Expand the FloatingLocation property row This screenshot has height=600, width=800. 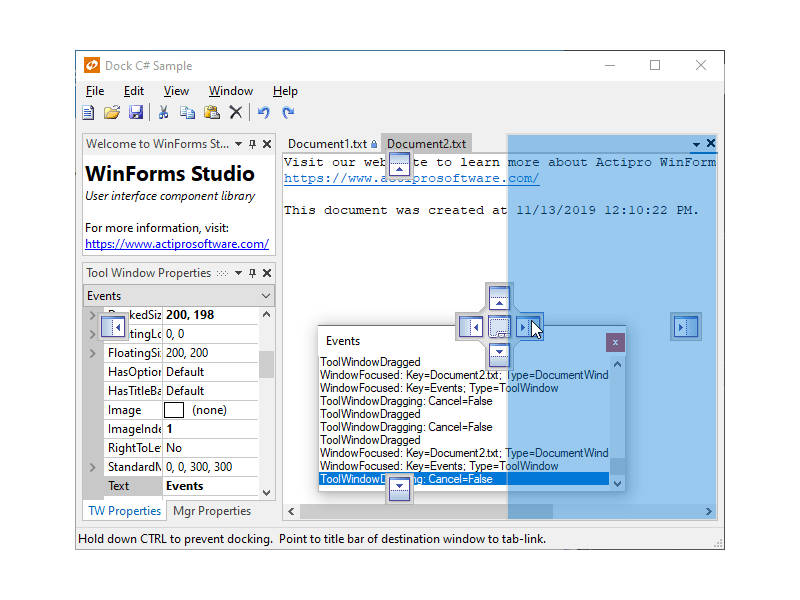pos(92,334)
